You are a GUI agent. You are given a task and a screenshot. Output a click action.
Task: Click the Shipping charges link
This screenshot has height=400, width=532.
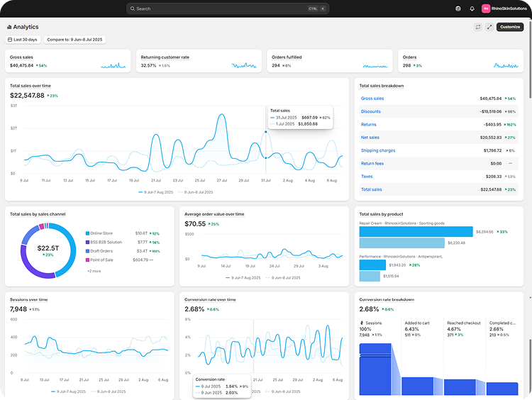(x=378, y=150)
